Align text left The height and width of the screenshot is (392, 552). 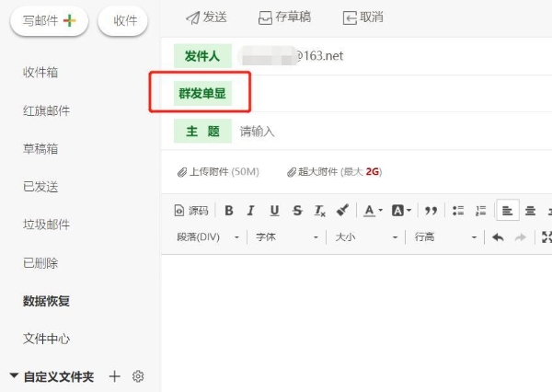(x=508, y=211)
